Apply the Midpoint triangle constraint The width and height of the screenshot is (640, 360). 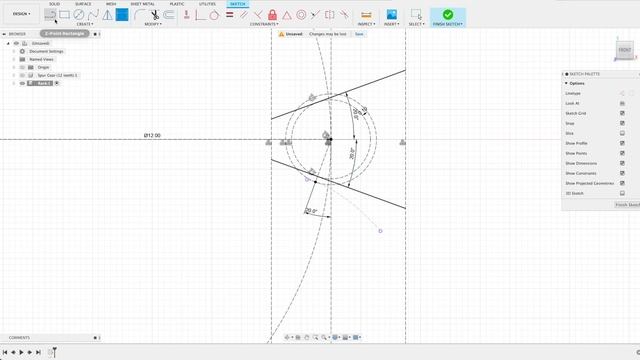287,15
